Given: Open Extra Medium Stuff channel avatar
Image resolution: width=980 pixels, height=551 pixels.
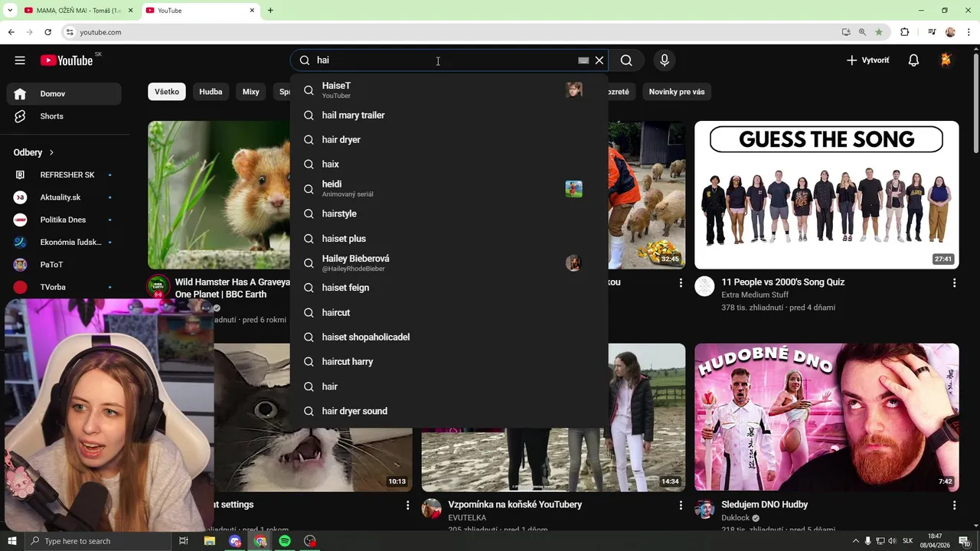Looking at the screenshot, I should (704, 287).
